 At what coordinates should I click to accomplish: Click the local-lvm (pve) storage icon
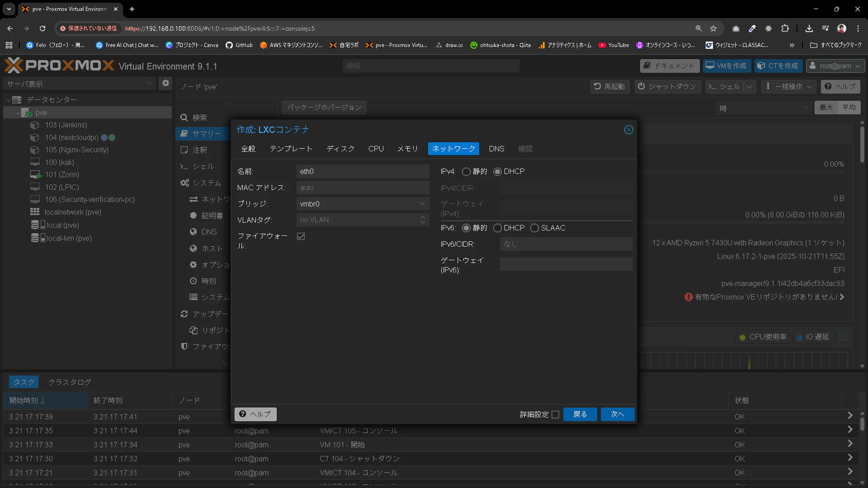coord(37,238)
